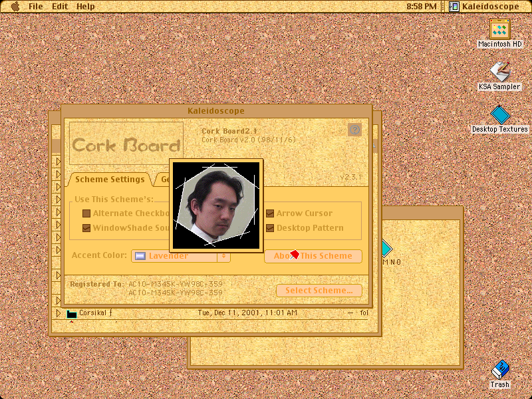Toggle the Arrow Cursor checkbox
Viewport: 532px width, 399px height.
click(270, 213)
